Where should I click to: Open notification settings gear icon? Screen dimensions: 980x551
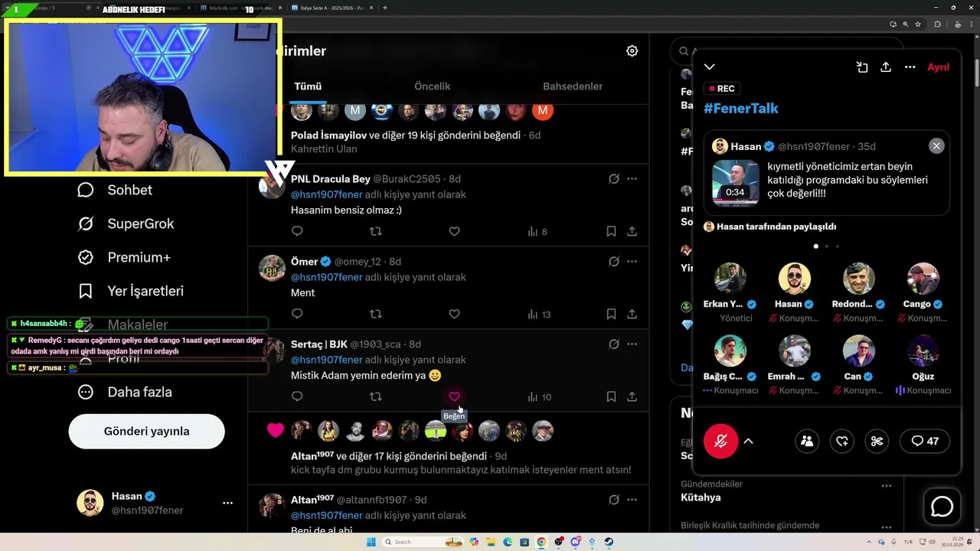(x=632, y=51)
